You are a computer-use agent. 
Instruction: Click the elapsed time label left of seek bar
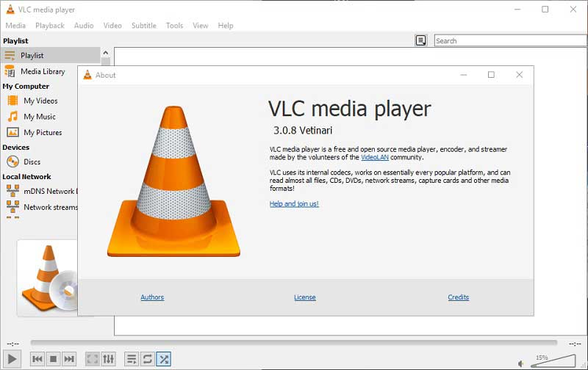[12, 344]
